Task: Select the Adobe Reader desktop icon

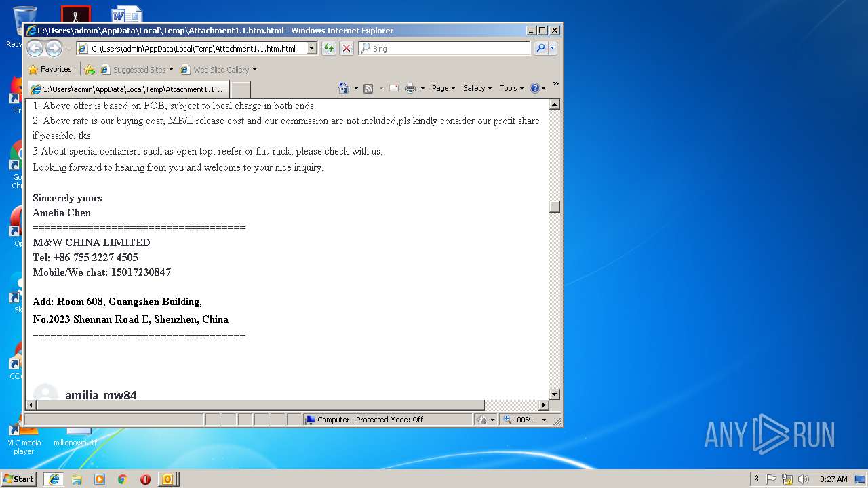Action: point(75,14)
